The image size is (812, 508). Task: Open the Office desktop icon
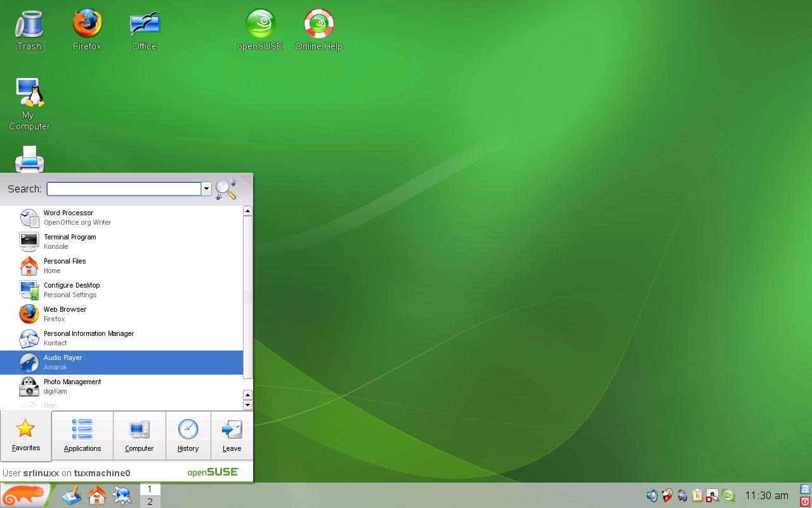[145, 30]
